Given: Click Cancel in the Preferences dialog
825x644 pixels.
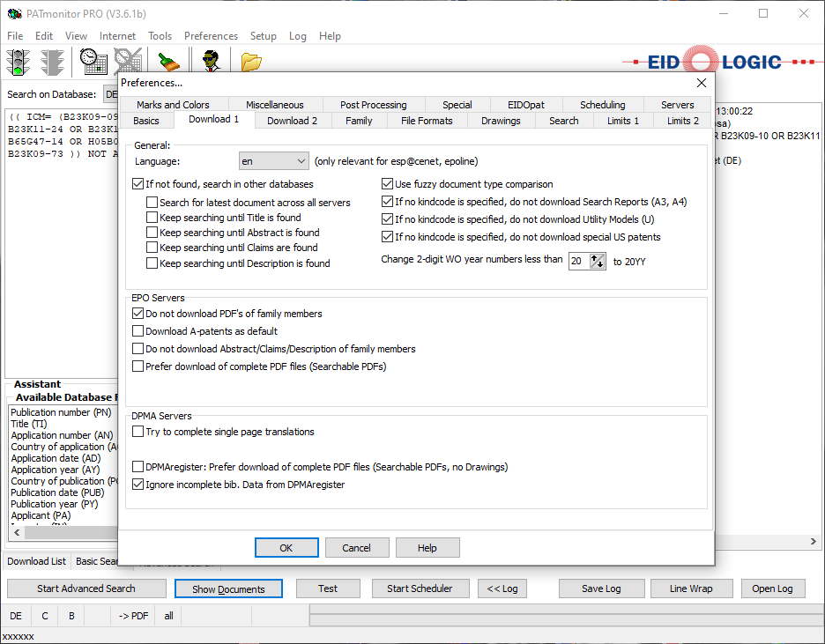Looking at the screenshot, I should pos(357,548).
